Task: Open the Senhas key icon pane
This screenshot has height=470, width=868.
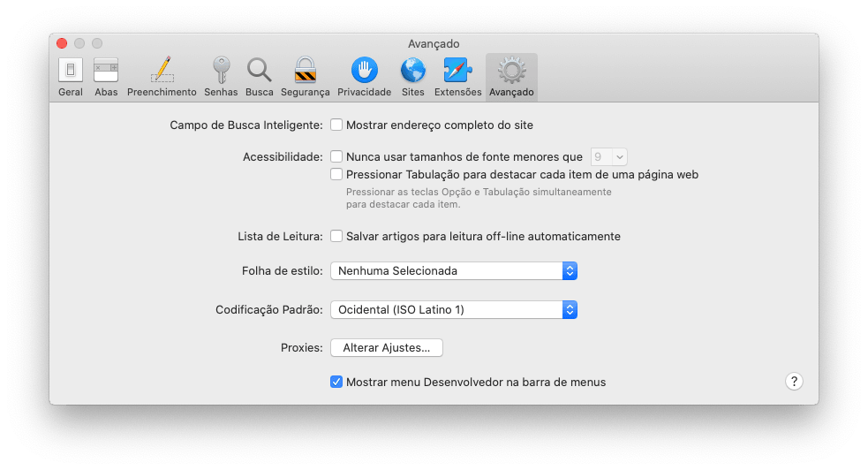Action: tap(221, 78)
